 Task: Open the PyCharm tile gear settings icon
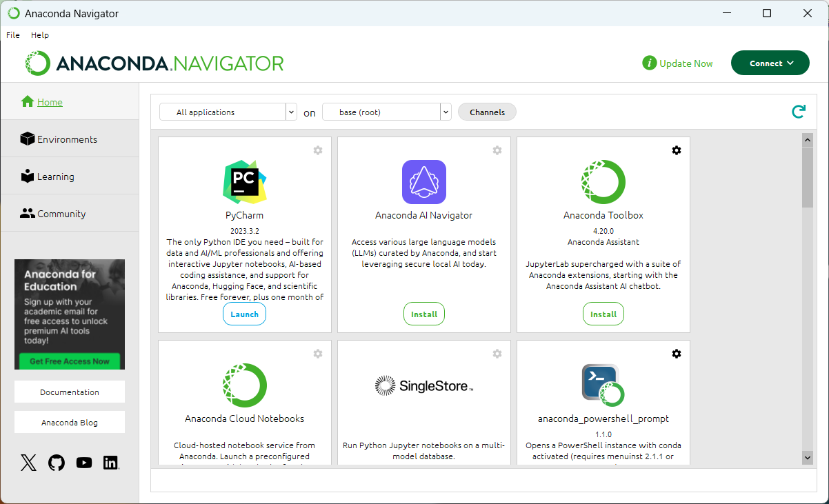tap(318, 150)
